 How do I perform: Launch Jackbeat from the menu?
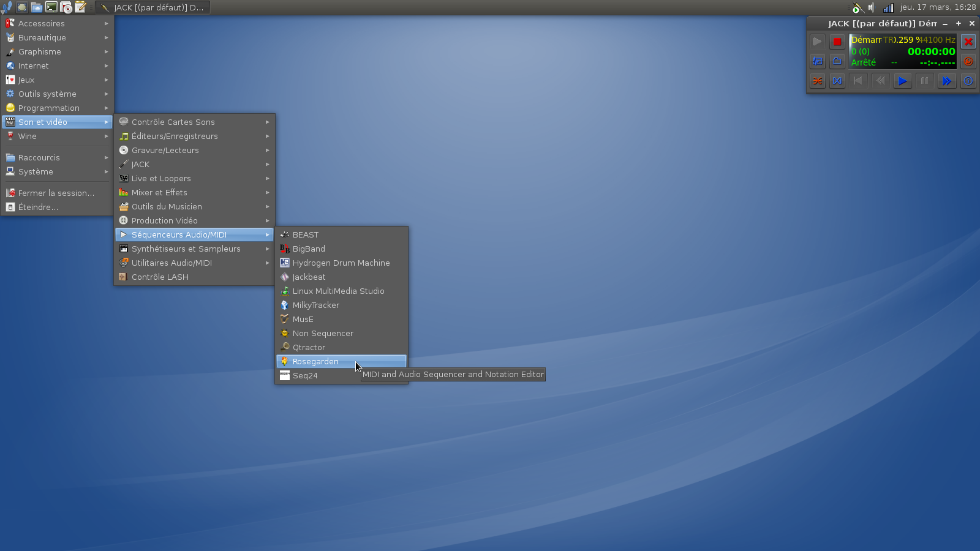pyautogui.click(x=341, y=277)
